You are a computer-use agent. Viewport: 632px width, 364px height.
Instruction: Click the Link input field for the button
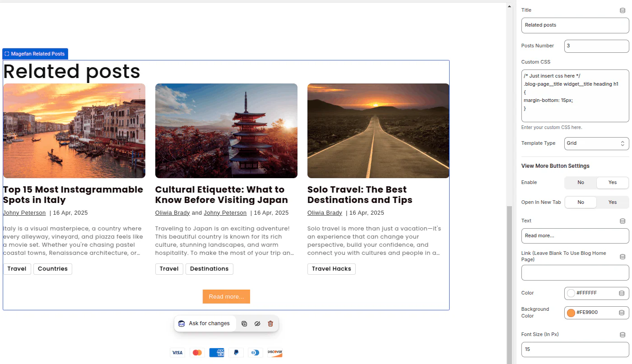575,273
